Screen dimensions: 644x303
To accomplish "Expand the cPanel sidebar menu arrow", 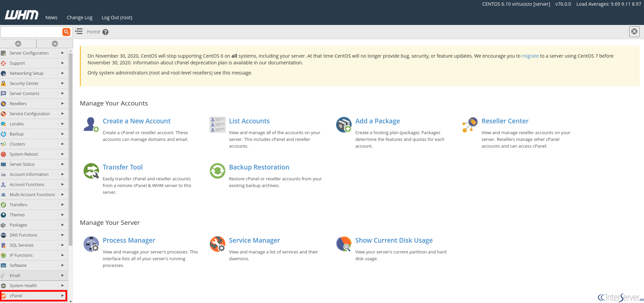I will 62,296.
